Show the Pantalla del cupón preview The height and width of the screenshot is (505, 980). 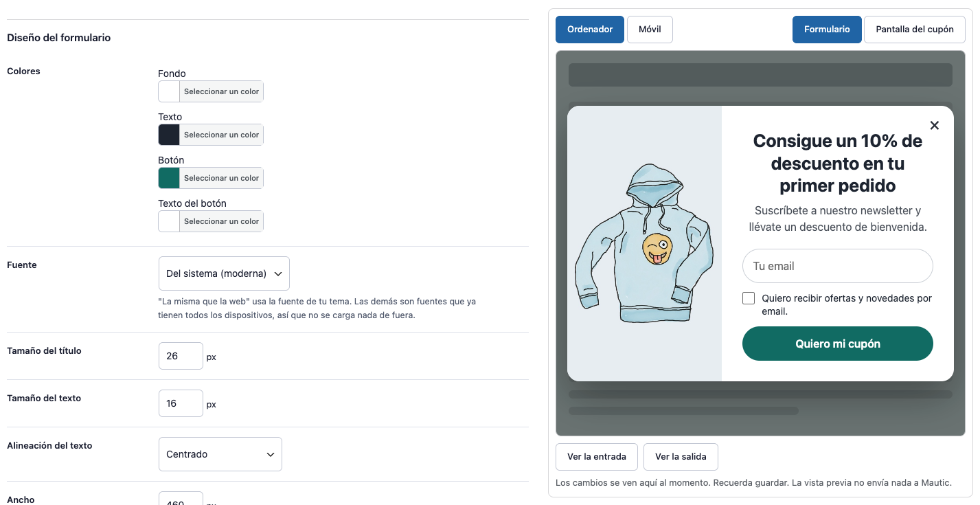(915, 30)
